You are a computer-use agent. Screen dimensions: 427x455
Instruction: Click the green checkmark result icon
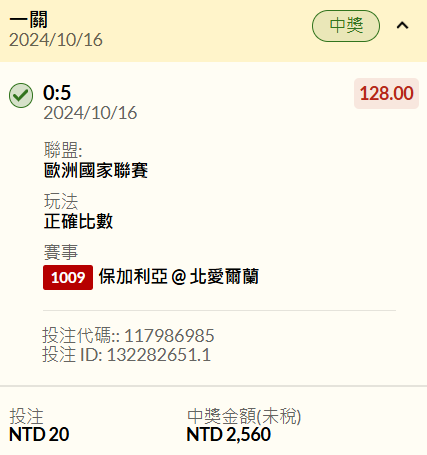[x=21, y=95]
